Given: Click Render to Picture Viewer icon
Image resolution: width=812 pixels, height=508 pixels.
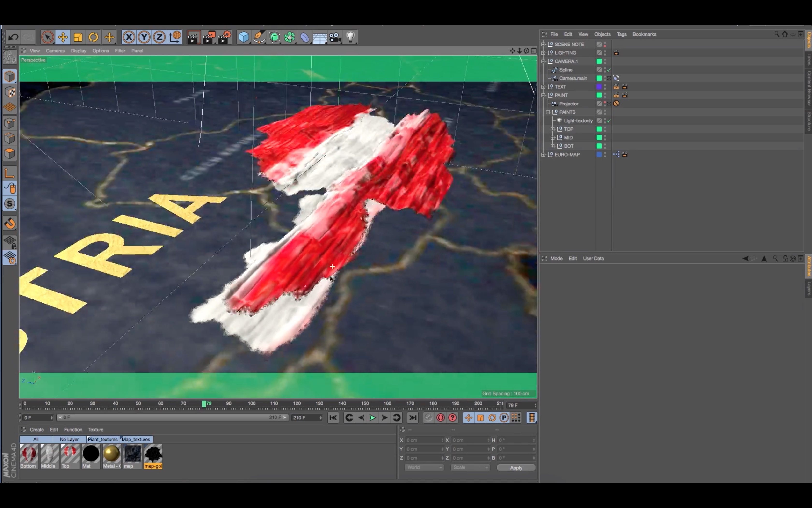Looking at the screenshot, I should [x=209, y=37].
